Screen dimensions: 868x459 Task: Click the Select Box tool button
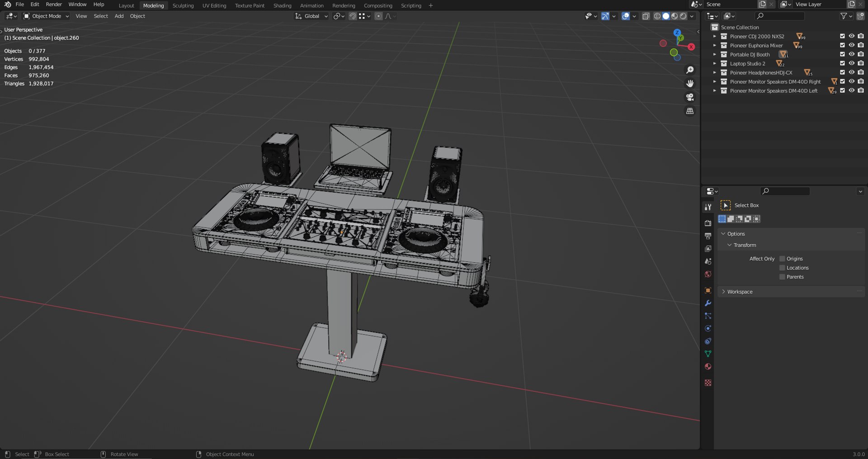pos(726,205)
